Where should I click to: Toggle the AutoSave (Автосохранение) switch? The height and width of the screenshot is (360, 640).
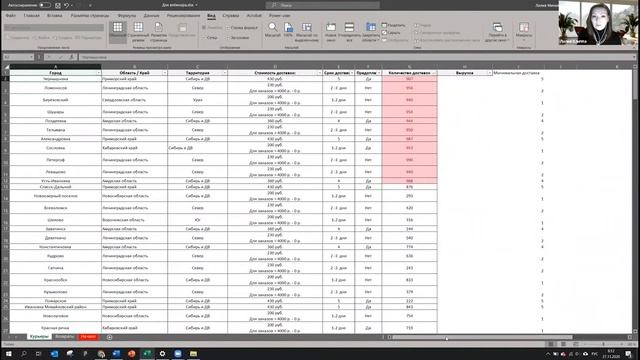point(44,5)
